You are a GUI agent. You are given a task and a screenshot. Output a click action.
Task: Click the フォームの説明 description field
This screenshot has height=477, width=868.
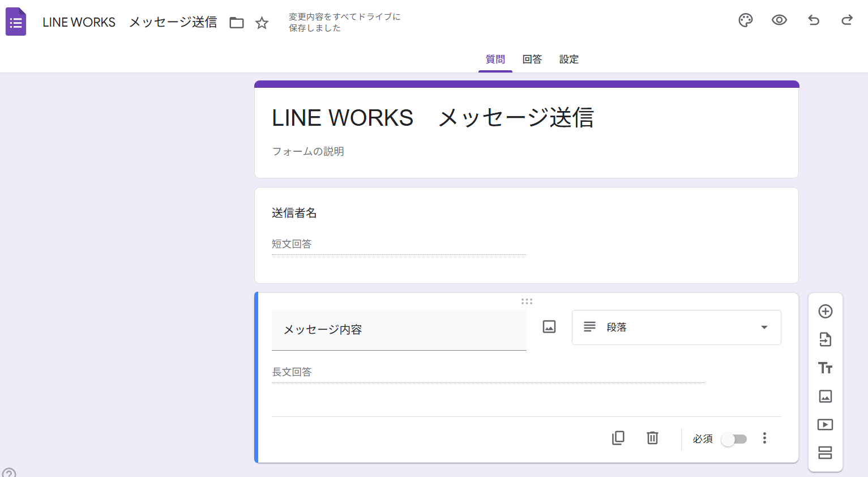click(x=308, y=151)
